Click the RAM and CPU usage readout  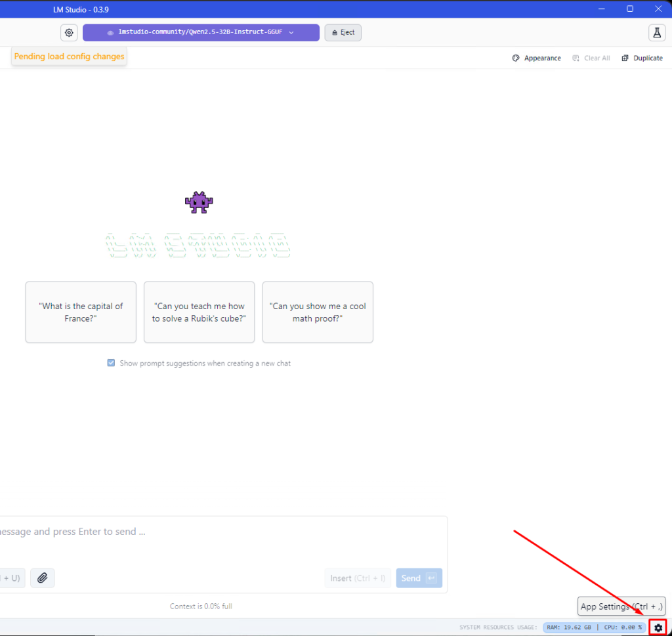594,627
